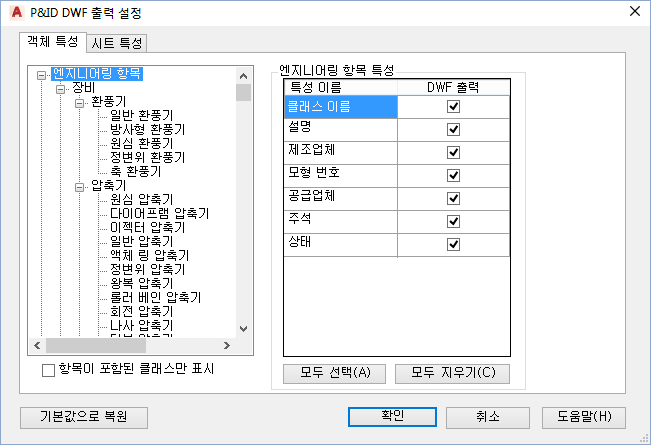The height and width of the screenshot is (445, 651).
Task: Enable 항목이 포함된 클래스만 표시 checkbox
Action: tap(49, 370)
